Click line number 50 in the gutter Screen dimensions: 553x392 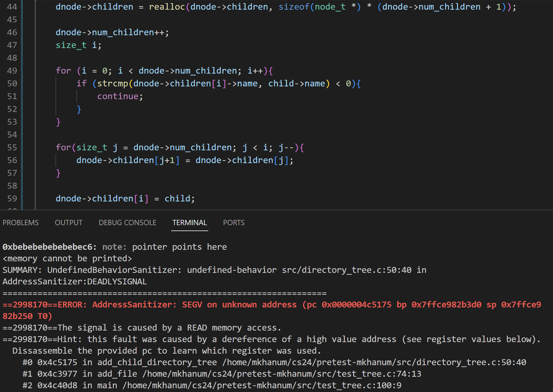[x=12, y=84]
